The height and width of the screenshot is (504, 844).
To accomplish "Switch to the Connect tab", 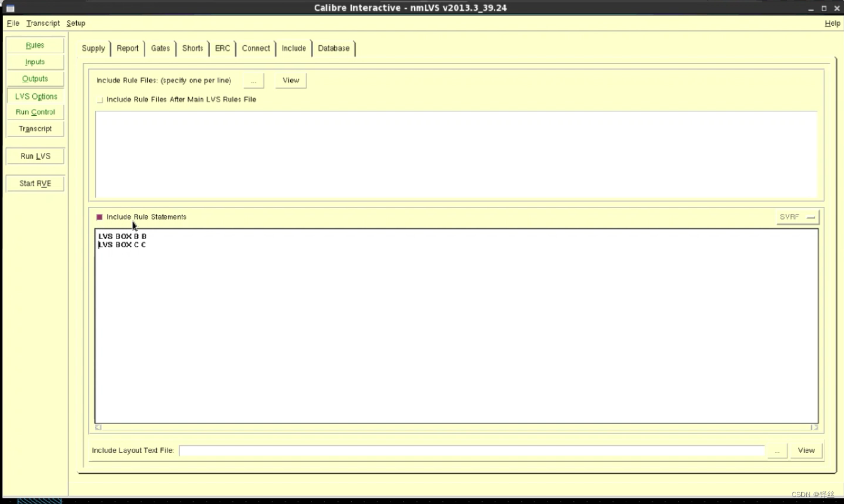I will (256, 48).
